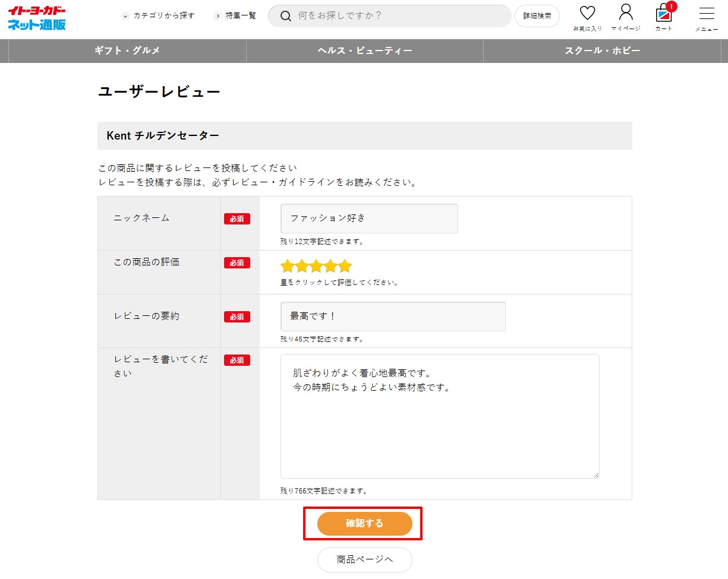Viewport: 728px width, 579px height.
Task: Go to スクール・ホビー tab
Action: [x=602, y=51]
